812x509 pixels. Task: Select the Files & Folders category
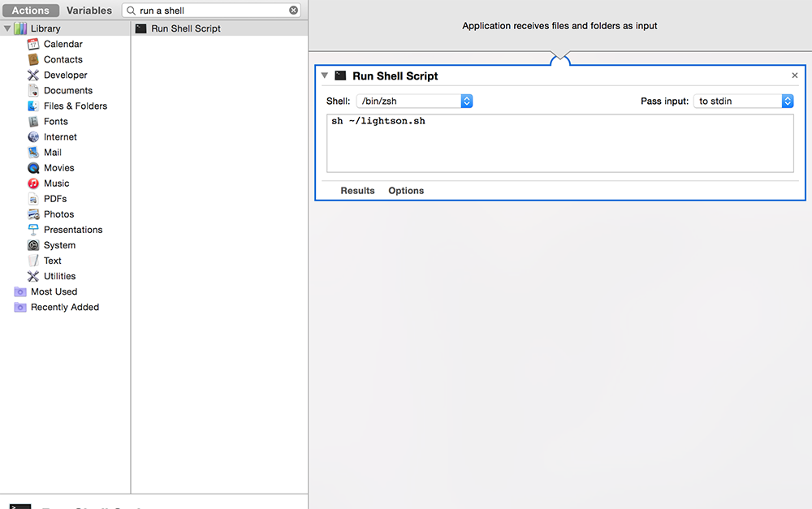click(76, 106)
